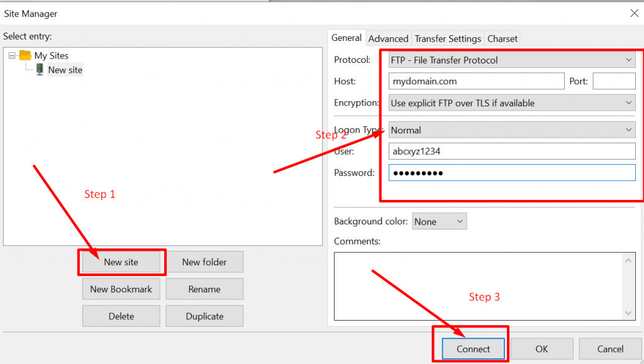Click the New site server icon
This screenshot has width=644, height=364.
[40, 70]
